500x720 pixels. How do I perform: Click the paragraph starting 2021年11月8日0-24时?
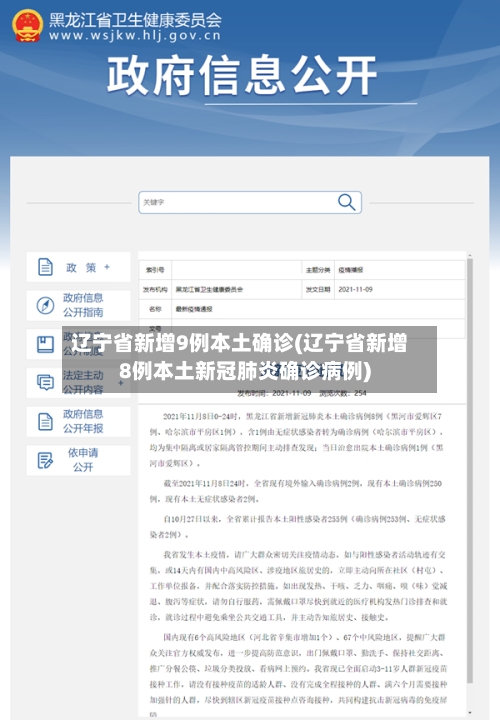[298, 440]
